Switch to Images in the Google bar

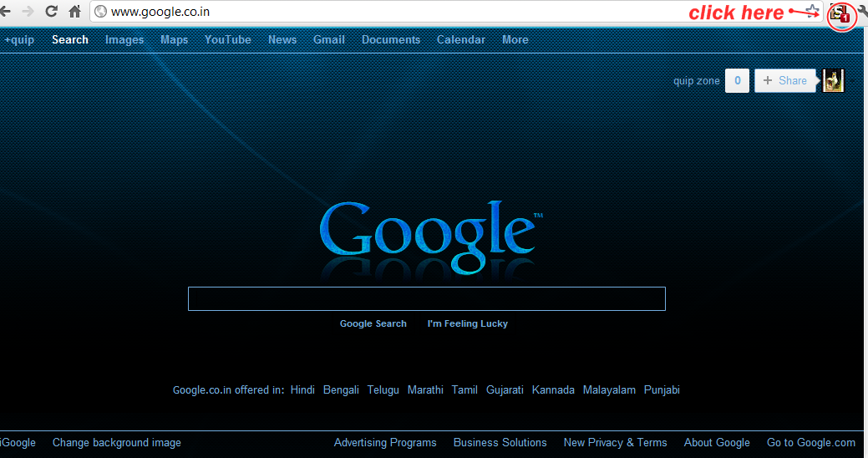[124, 40]
